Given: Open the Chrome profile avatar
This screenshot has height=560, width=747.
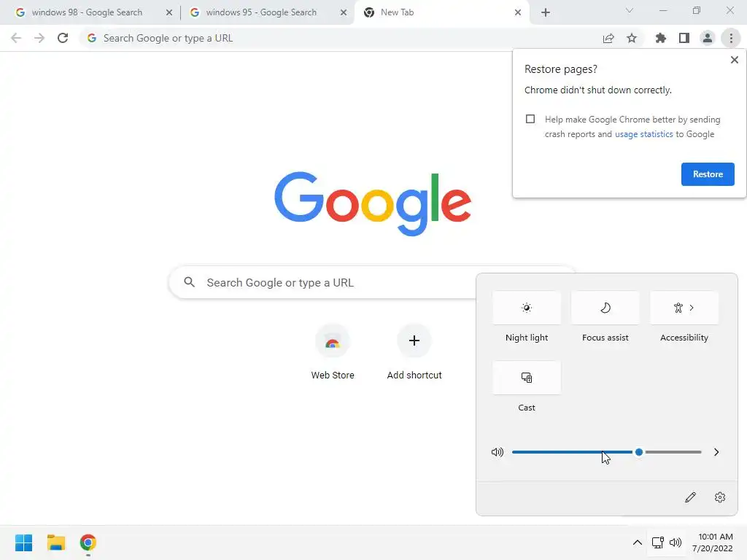Looking at the screenshot, I should pos(708,38).
